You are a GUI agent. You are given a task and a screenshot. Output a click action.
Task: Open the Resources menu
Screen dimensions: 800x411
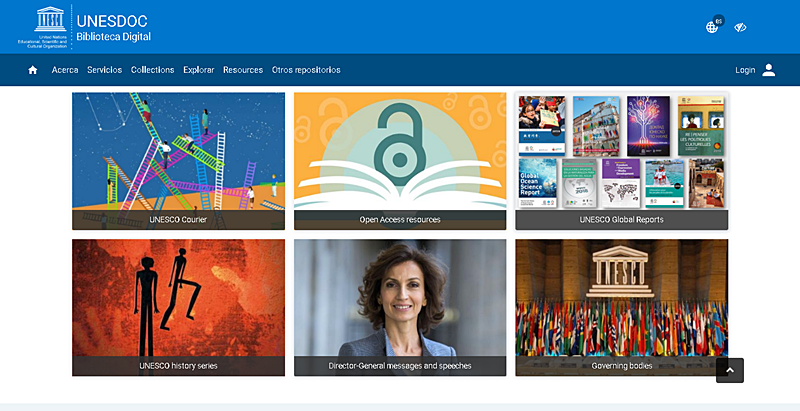tap(243, 70)
